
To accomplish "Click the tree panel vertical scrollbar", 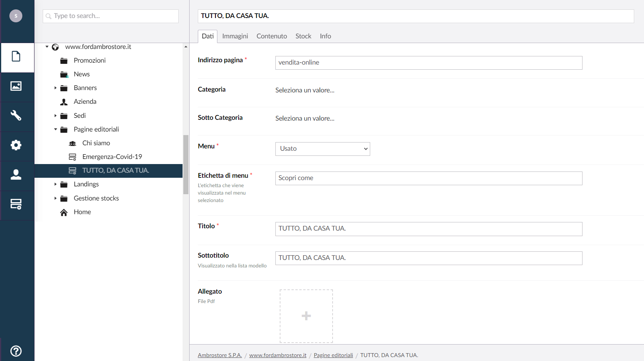I will click(x=186, y=164).
